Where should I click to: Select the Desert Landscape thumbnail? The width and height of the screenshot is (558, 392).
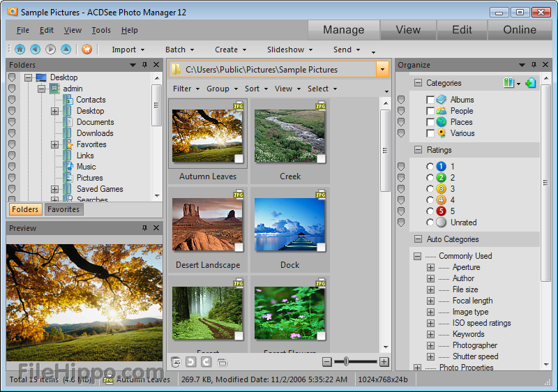point(208,229)
